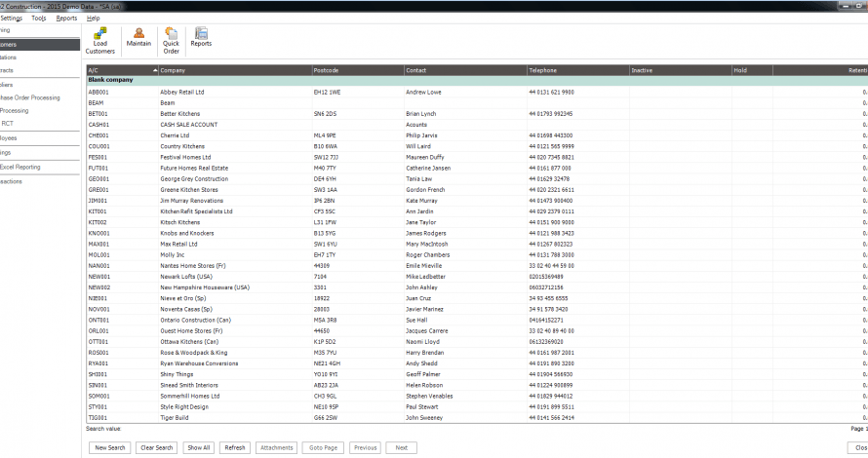The width and height of the screenshot is (868, 458).
Task: Click telephone 44 0141 566 2414
Action: [551, 418]
